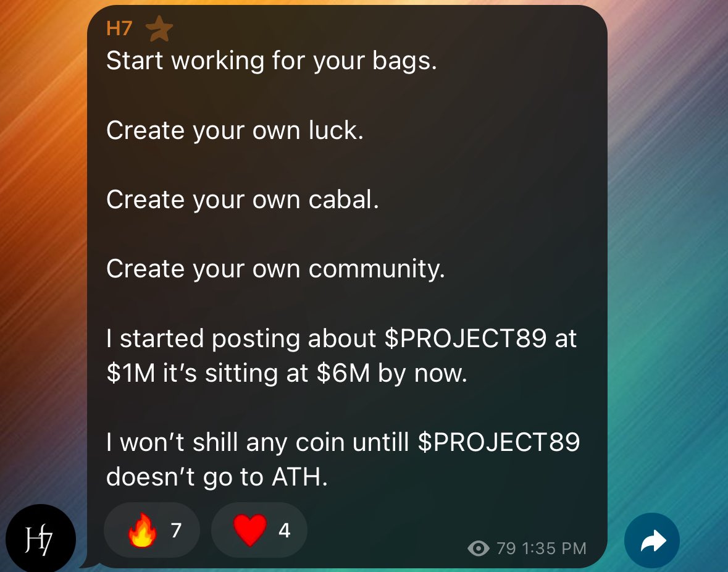Tap the 'Create your own cabal' line
728x572 pixels.
click(243, 200)
